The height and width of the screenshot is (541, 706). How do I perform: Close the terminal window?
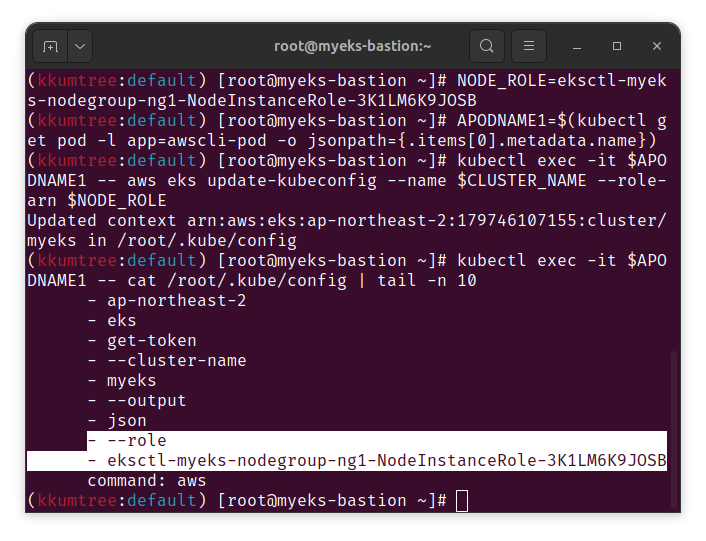[656, 46]
